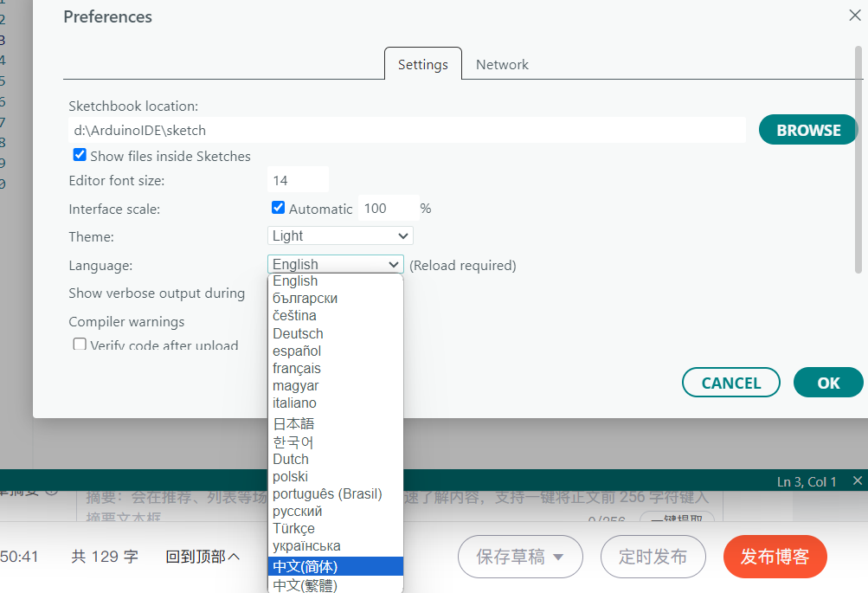The image size is (868, 593).
Task: Click the editor font size field showing 14
Action: [x=298, y=179]
